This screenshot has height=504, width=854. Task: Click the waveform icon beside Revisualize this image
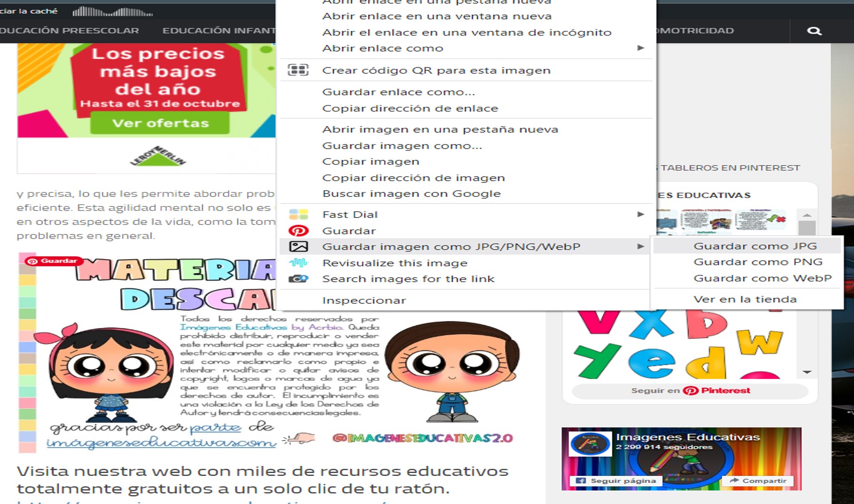click(298, 263)
